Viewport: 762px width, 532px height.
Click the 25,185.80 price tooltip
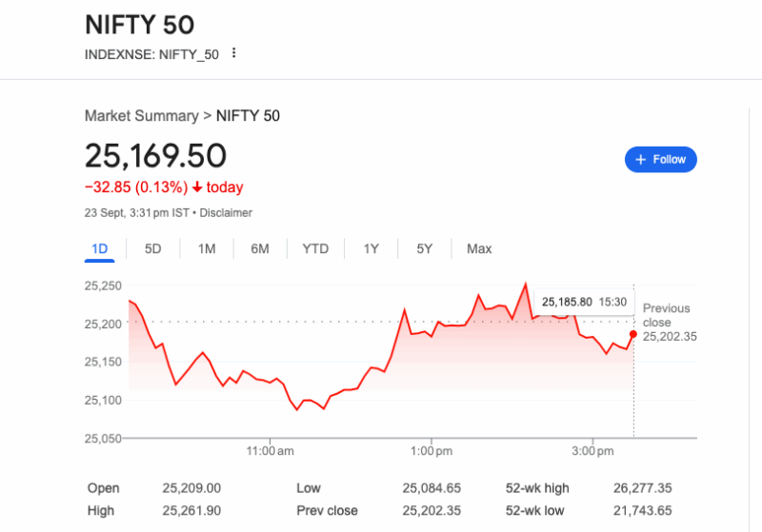click(584, 302)
